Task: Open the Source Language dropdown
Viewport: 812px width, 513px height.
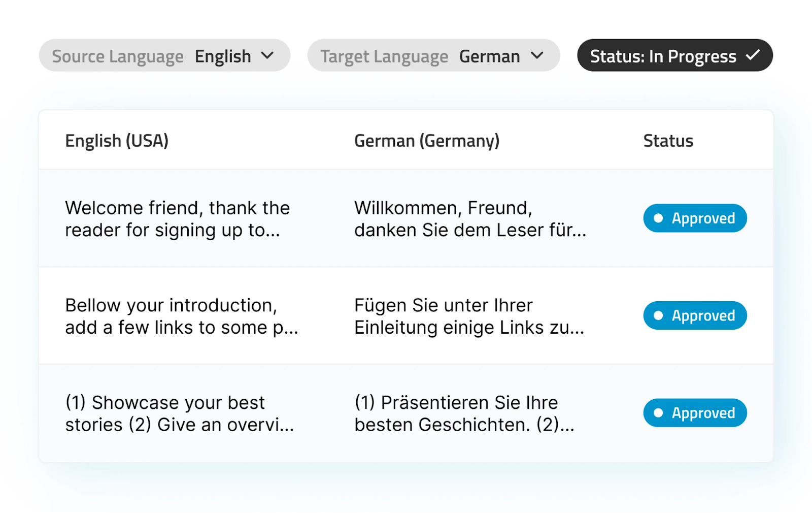Action: click(164, 56)
